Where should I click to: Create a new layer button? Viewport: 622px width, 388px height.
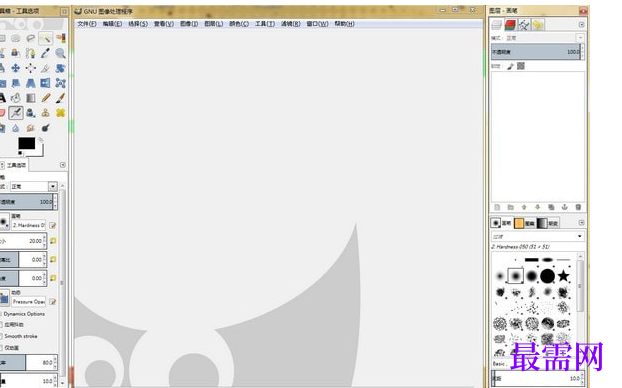click(x=497, y=207)
